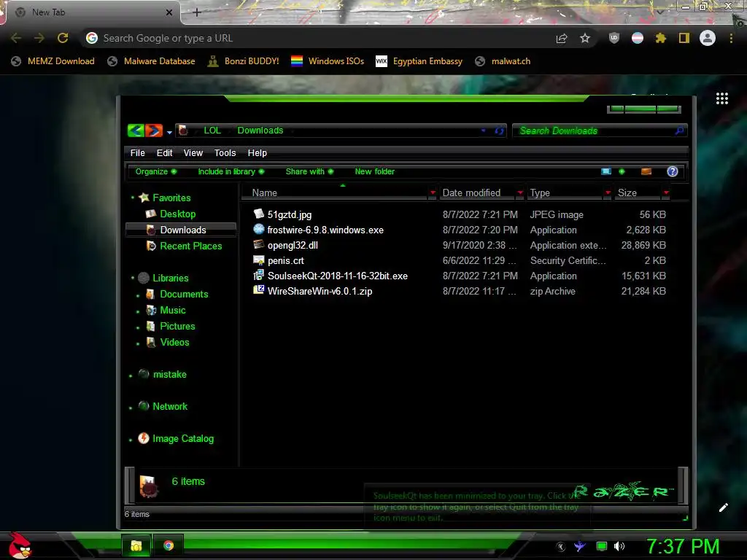The width and height of the screenshot is (747, 560).
Task: Share this page icon in Chrome
Action: pyautogui.click(x=562, y=39)
